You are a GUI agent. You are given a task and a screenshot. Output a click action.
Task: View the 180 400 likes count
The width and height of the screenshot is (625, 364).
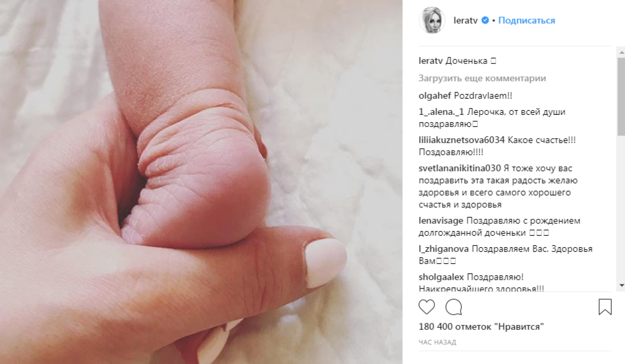(x=481, y=327)
